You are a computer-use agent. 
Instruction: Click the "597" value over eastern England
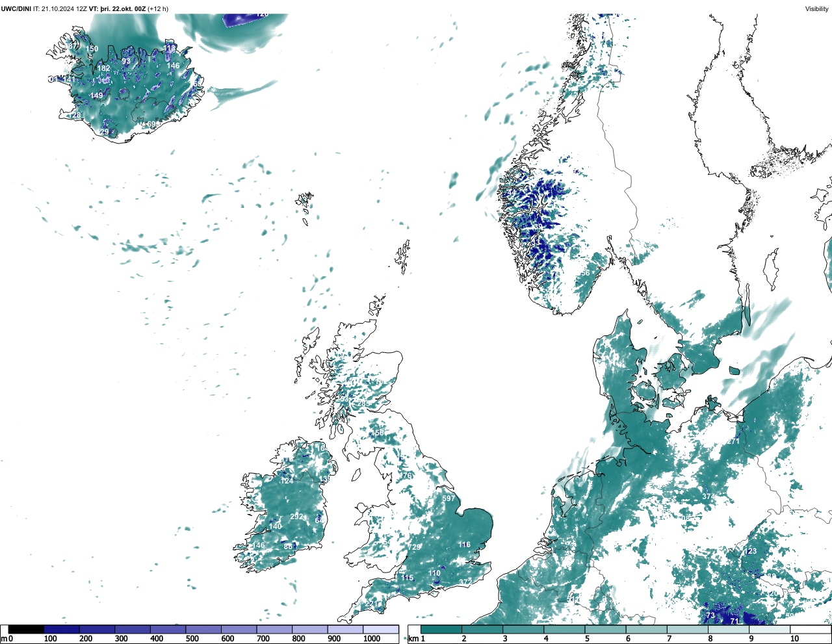click(x=448, y=498)
